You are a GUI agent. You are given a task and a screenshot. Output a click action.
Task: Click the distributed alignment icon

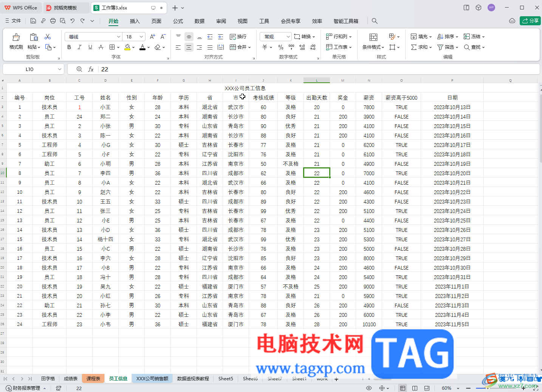point(221,47)
